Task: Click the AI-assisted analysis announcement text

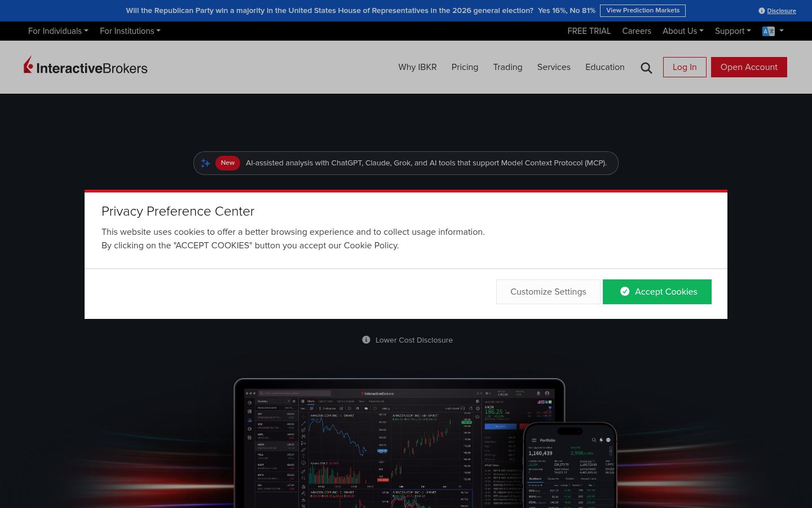Action: click(x=426, y=163)
